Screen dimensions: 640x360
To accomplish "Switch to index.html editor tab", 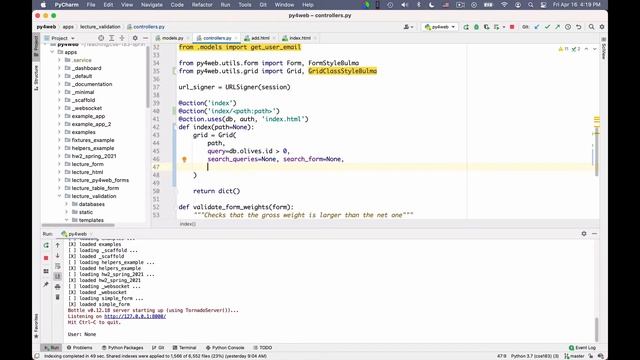I will click(300, 38).
